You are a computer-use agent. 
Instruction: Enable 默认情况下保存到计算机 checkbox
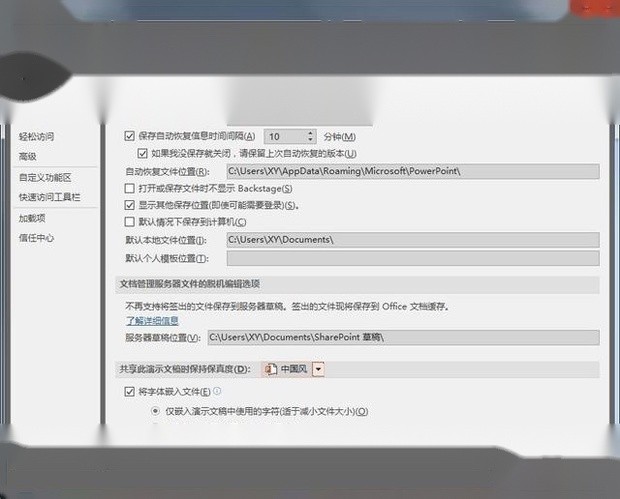[129, 222]
